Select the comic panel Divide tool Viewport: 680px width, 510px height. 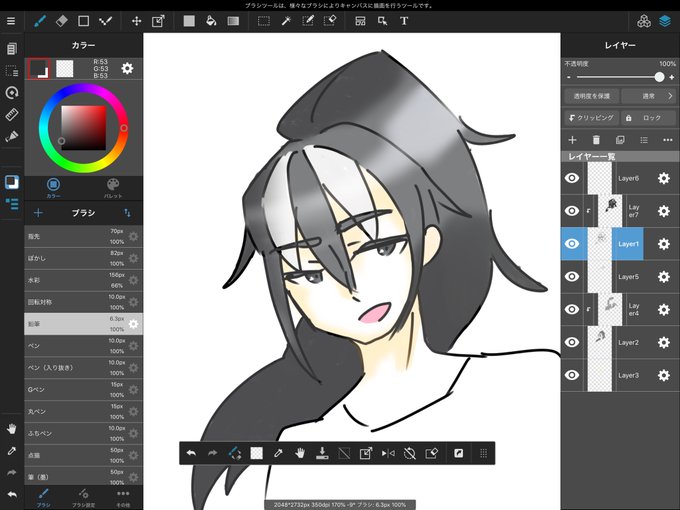tap(360, 21)
